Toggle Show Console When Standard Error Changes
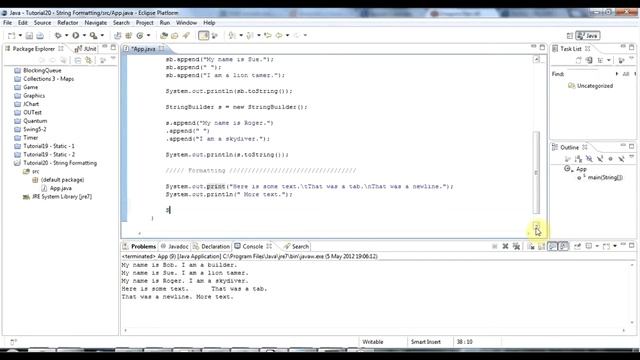Screen dimensions: 640x360 pyautogui.click(x=564, y=246)
